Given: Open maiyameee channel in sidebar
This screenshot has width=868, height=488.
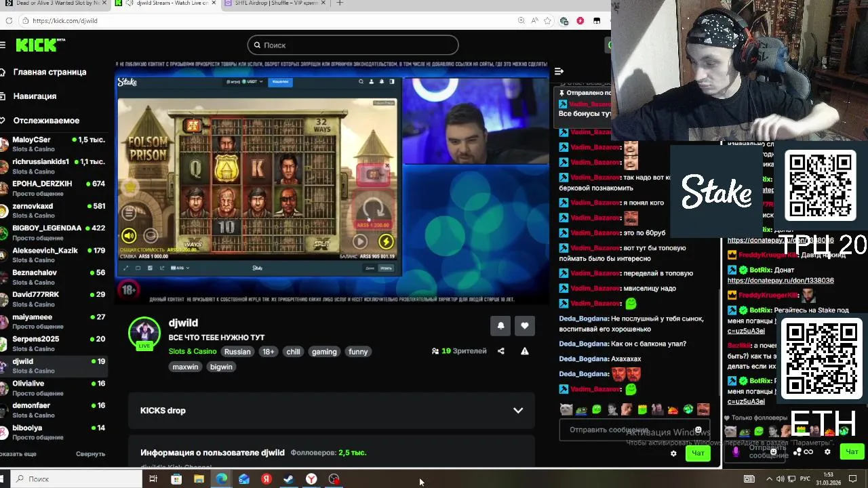Looking at the screenshot, I should (x=53, y=321).
